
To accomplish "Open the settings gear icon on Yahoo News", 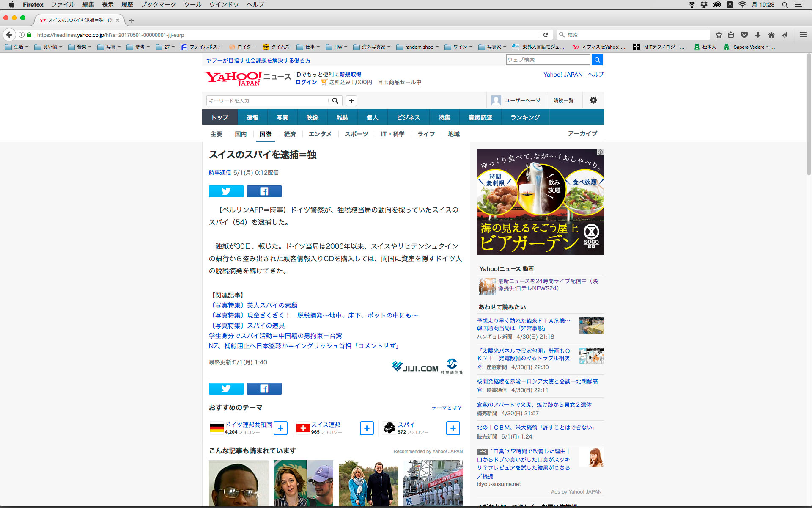I will (x=593, y=100).
